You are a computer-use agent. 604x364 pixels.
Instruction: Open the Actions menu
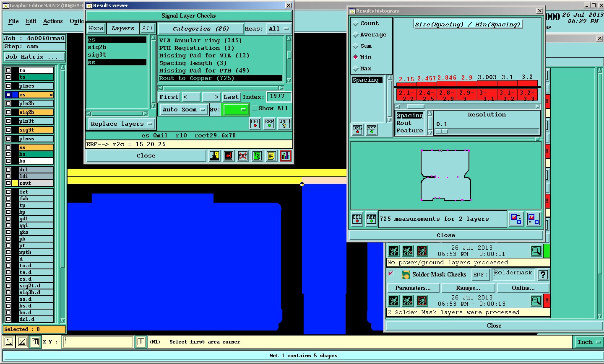[53, 21]
